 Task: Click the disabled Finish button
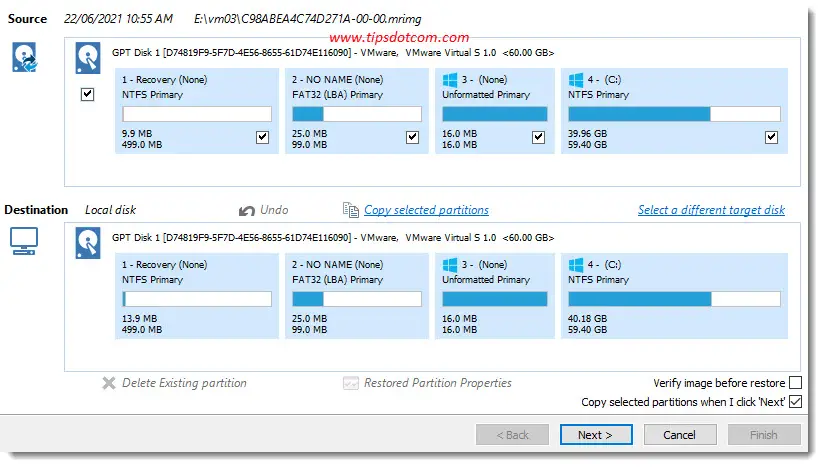point(764,435)
